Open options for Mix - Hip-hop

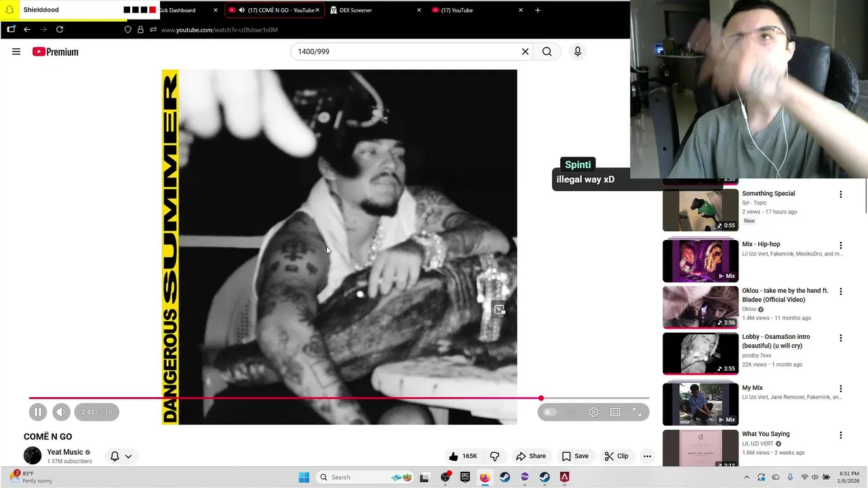point(841,245)
